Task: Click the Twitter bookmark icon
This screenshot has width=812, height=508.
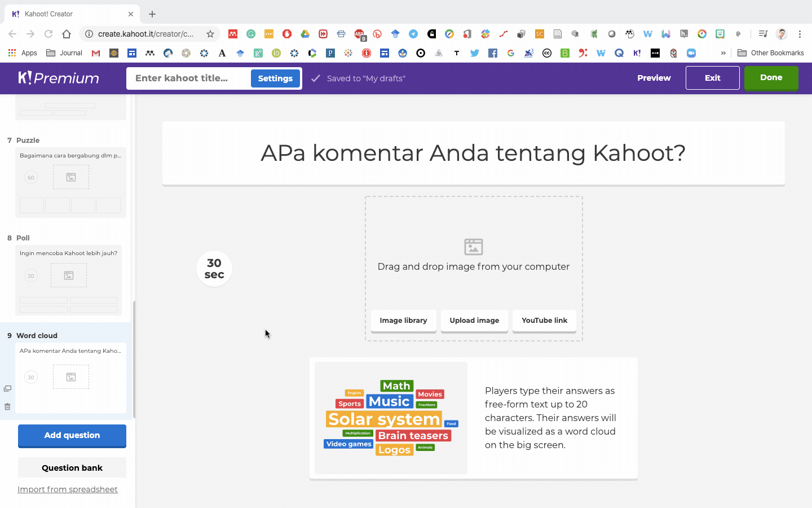Action: click(x=474, y=53)
